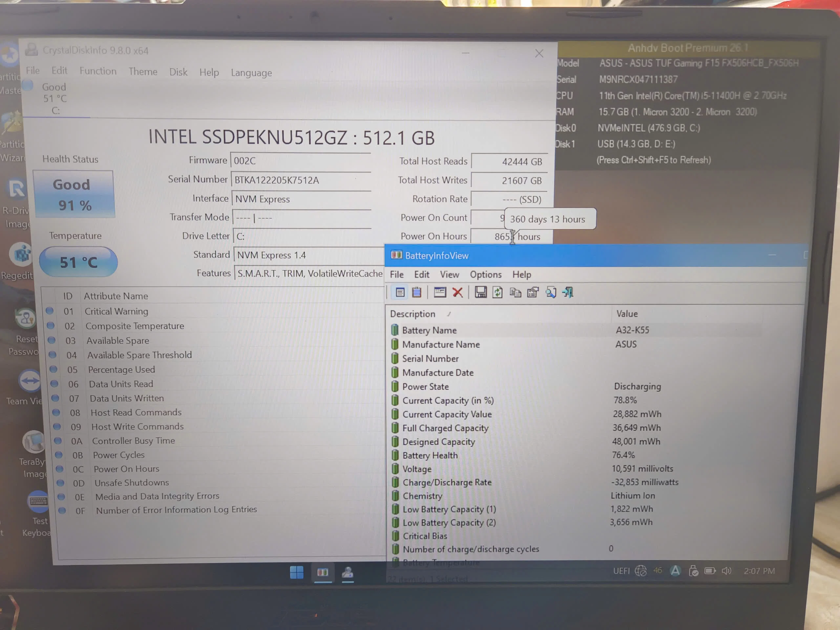Click the Serial Number field BTKA122205K7512A
Viewport: 840px width, 630px height.
[301, 180]
